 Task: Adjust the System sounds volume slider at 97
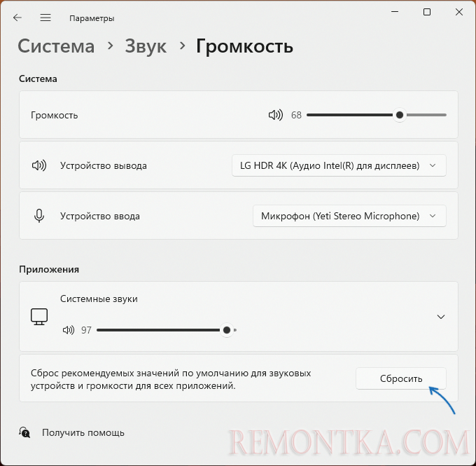pyautogui.click(x=167, y=330)
